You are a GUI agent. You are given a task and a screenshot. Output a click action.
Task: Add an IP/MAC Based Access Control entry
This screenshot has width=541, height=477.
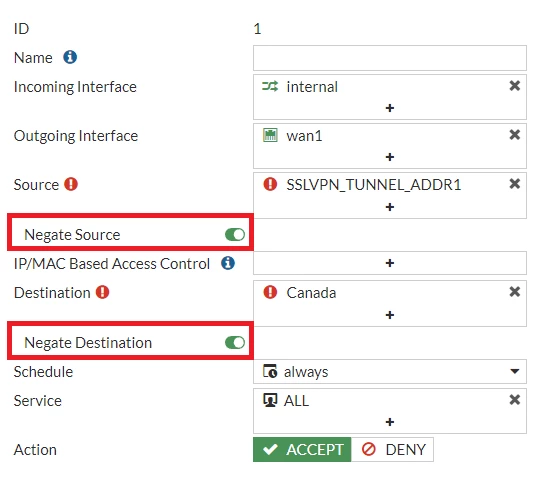click(390, 263)
